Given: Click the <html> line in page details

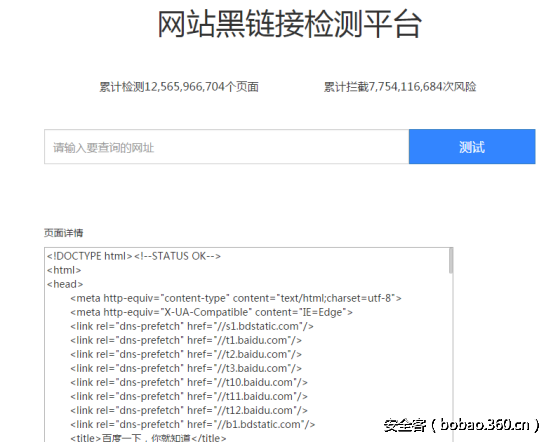Looking at the screenshot, I should [x=64, y=270].
